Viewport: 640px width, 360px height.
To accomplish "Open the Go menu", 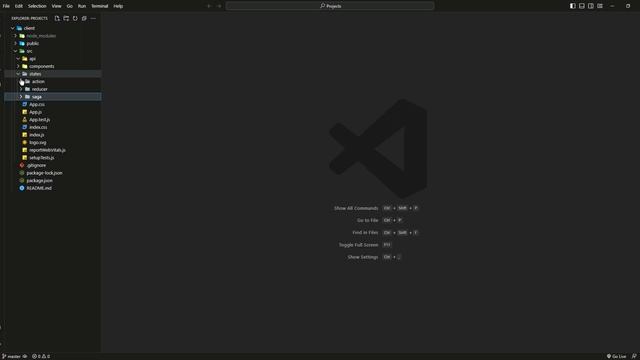I will click(70, 6).
